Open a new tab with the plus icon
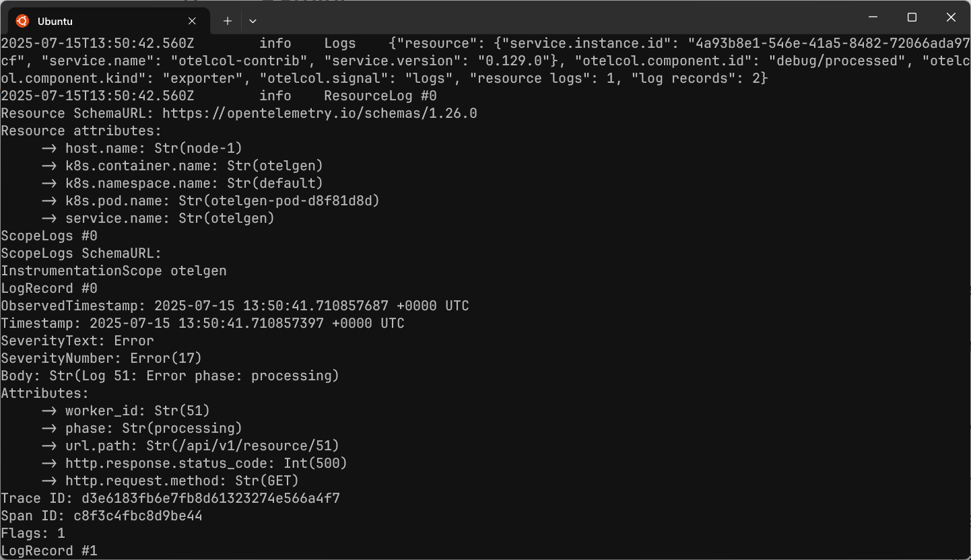The height and width of the screenshot is (560, 971). click(227, 21)
